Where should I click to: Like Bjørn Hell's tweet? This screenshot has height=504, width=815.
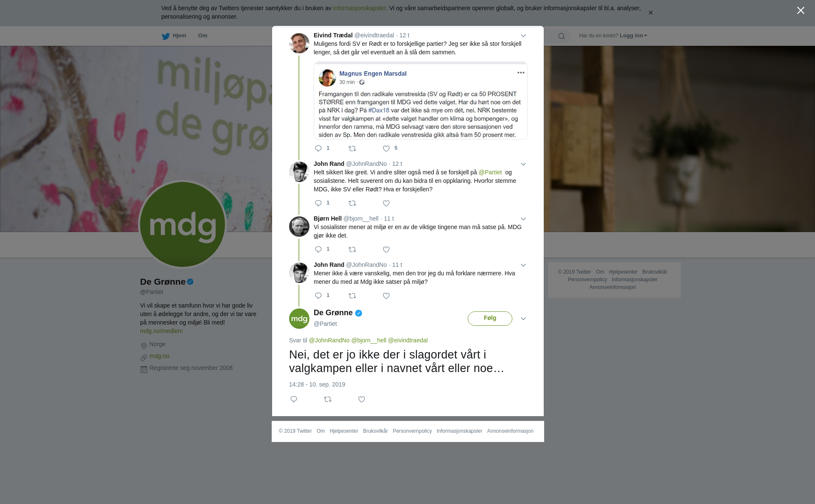pos(386,249)
